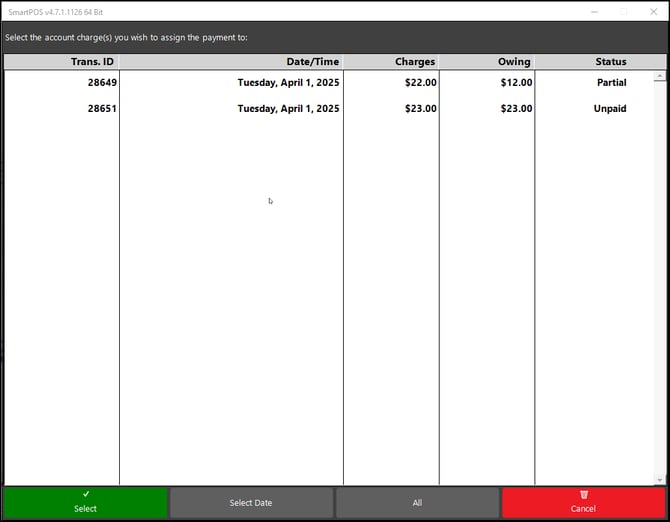Click the date of transaction 28649
This screenshot has height=522, width=670.
coord(288,83)
